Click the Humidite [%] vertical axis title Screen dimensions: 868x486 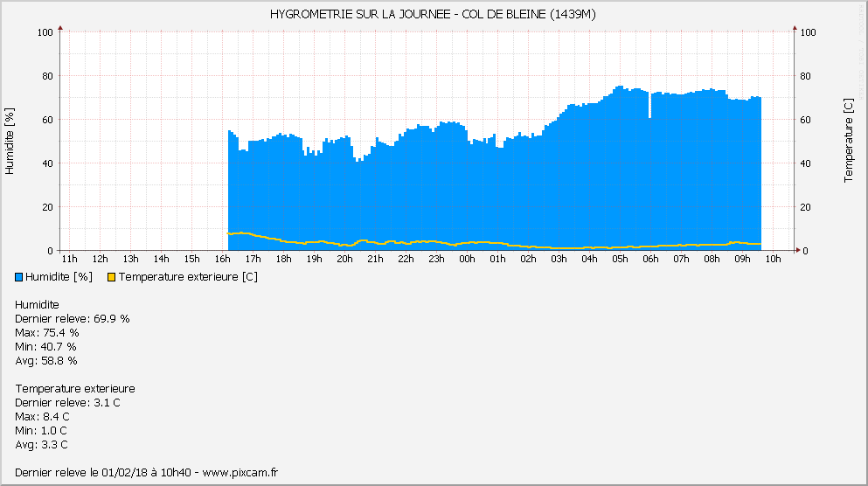[10, 141]
